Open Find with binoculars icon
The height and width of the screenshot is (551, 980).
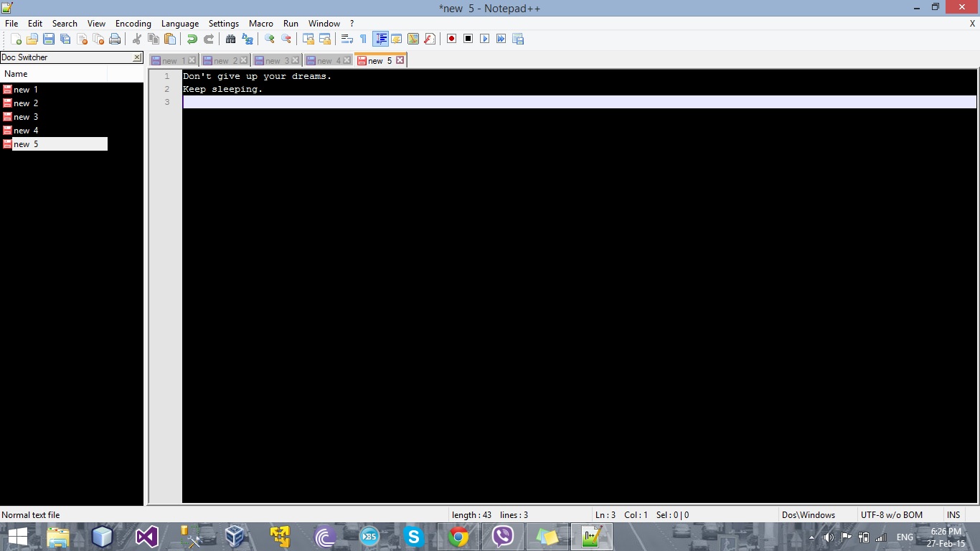coord(230,39)
